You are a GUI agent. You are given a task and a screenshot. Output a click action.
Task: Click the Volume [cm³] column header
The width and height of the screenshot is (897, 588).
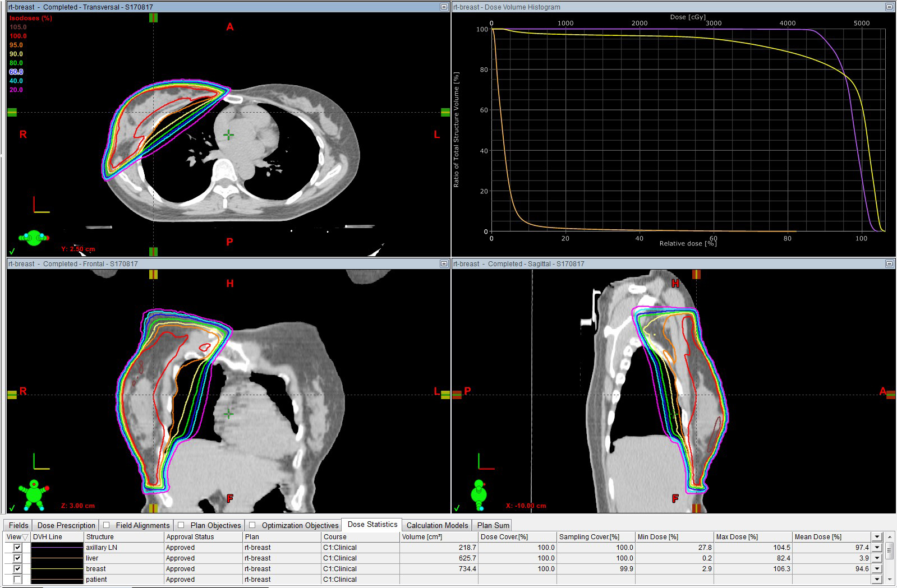(x=439, y=537)
